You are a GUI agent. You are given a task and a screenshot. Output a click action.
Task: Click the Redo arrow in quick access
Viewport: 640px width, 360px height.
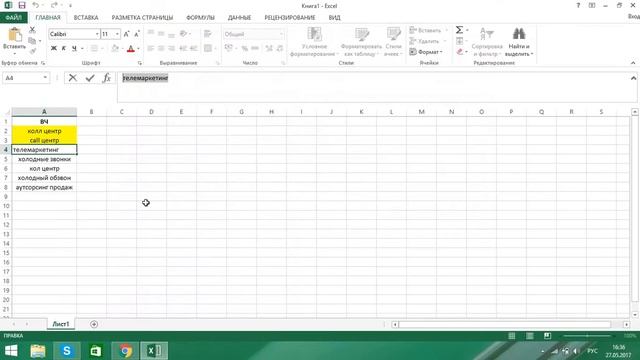[x=54, y=5]
